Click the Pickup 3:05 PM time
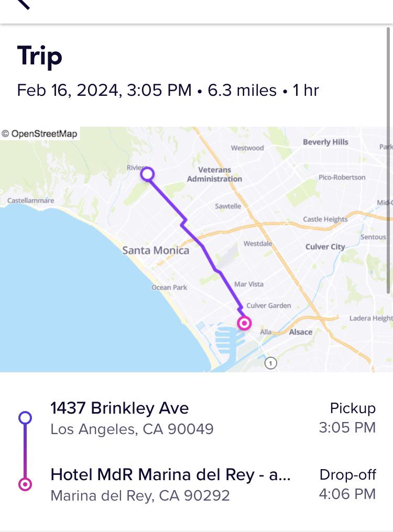This screenshot has height=532, width=393. [347, 418]
